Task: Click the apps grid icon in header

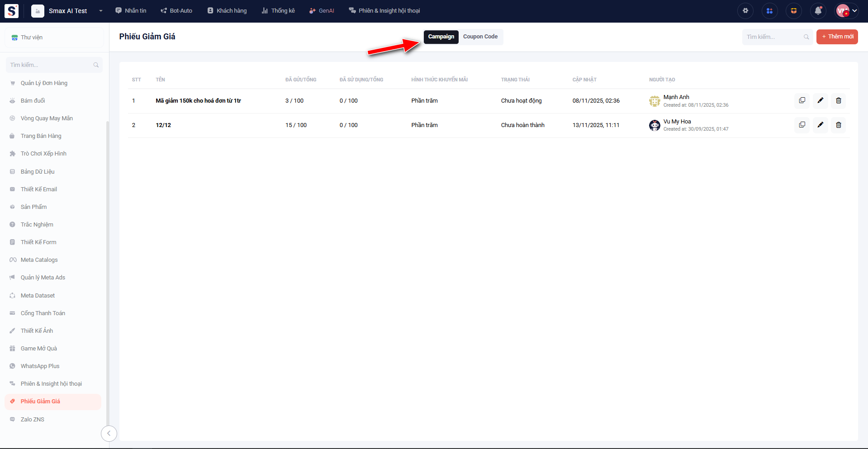Action: pos(769,11)
